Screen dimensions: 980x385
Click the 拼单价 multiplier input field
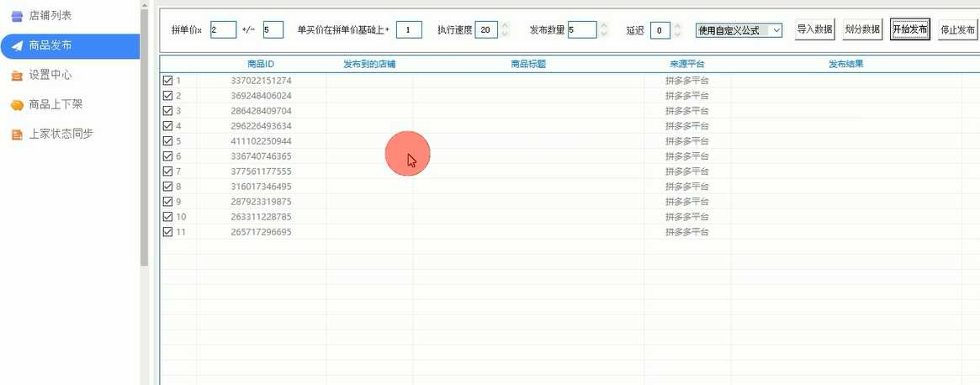(223, 30)
